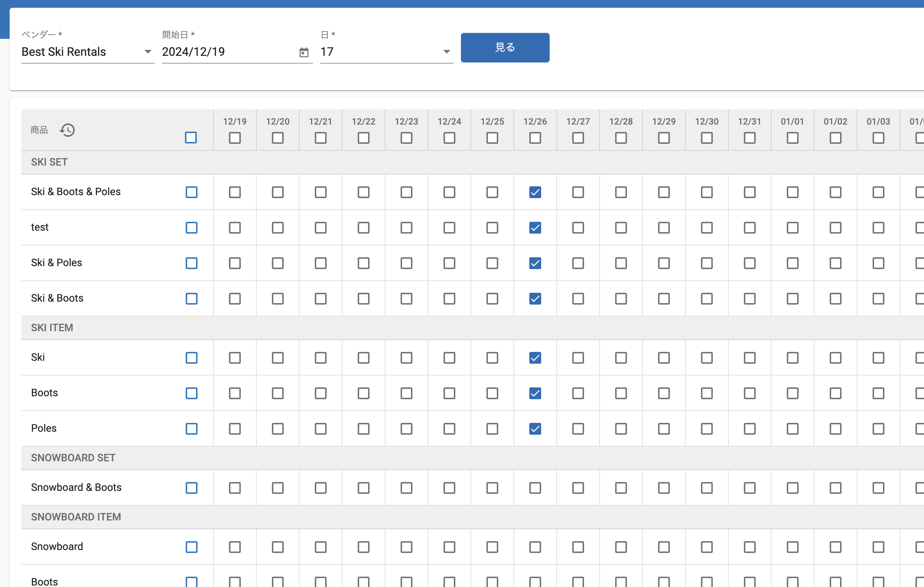Check the 12/19 column header checkbox
The width and height of the screenshot is (924, 587).
coord(235,138)
